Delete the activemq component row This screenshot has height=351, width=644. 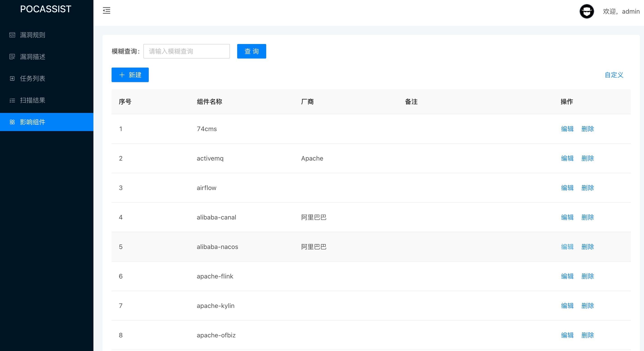coord(588,158)
